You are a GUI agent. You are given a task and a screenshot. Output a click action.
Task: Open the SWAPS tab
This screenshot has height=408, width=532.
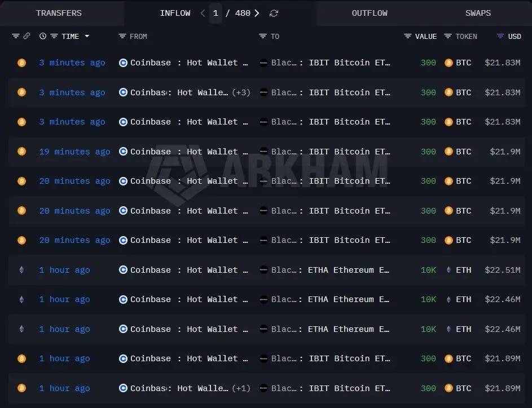(x=478, y=13)
